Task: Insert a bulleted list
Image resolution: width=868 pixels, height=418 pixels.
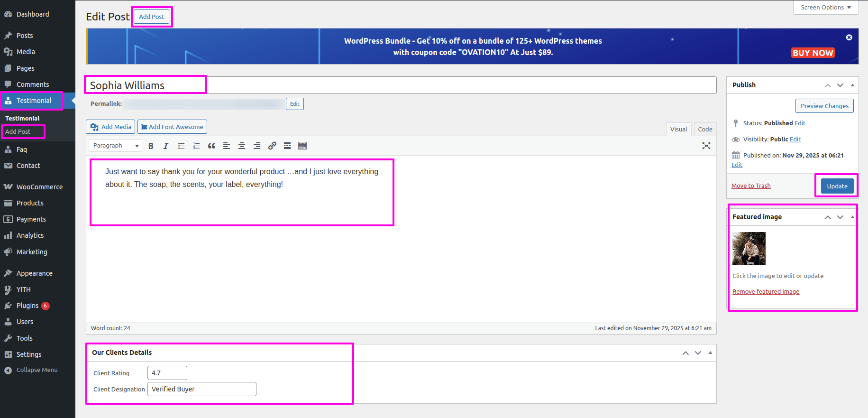Action: (x=181, y=146)
